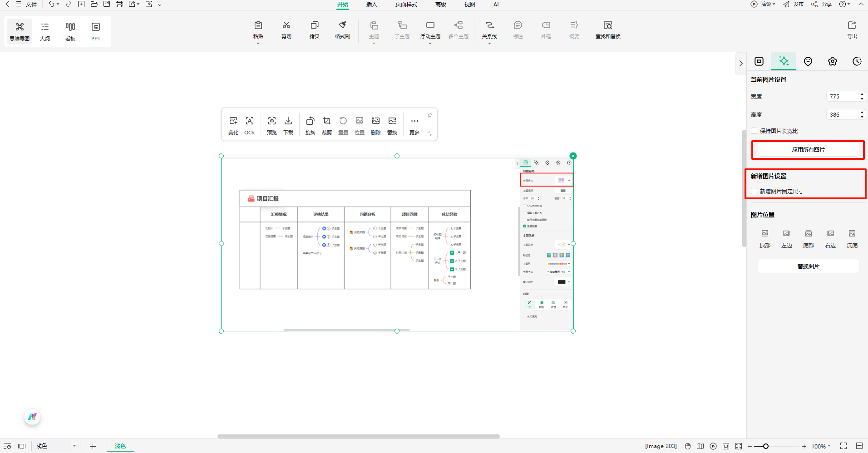The height and width of the screenshot is (453, 868).
Task: Set image position to 底部 bottom
Action: coord(809,239)
